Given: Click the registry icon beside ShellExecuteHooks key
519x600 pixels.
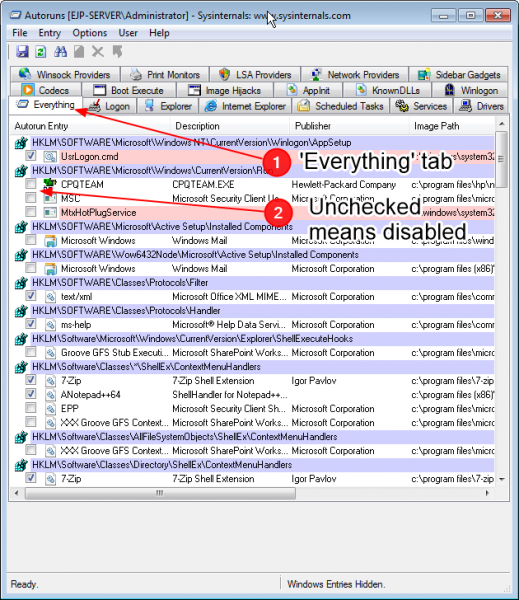Looking at the screenshot, I should (21, 339).
